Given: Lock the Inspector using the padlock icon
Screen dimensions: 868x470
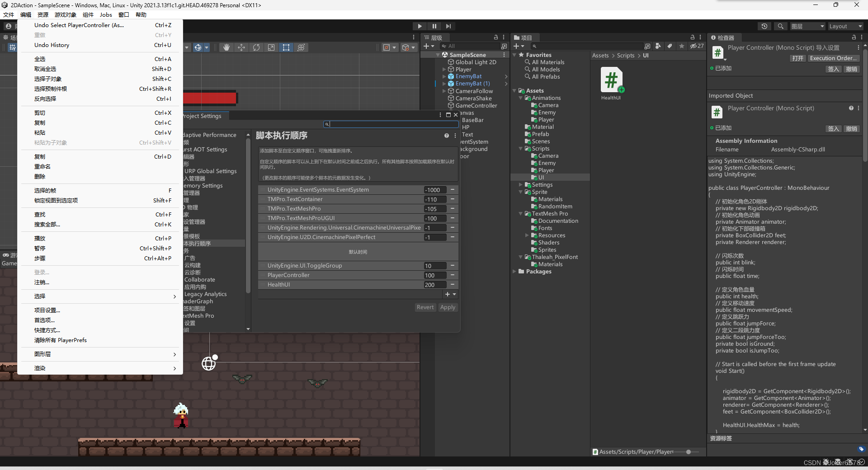Looking at the screenshot, I should coord(854,38).
